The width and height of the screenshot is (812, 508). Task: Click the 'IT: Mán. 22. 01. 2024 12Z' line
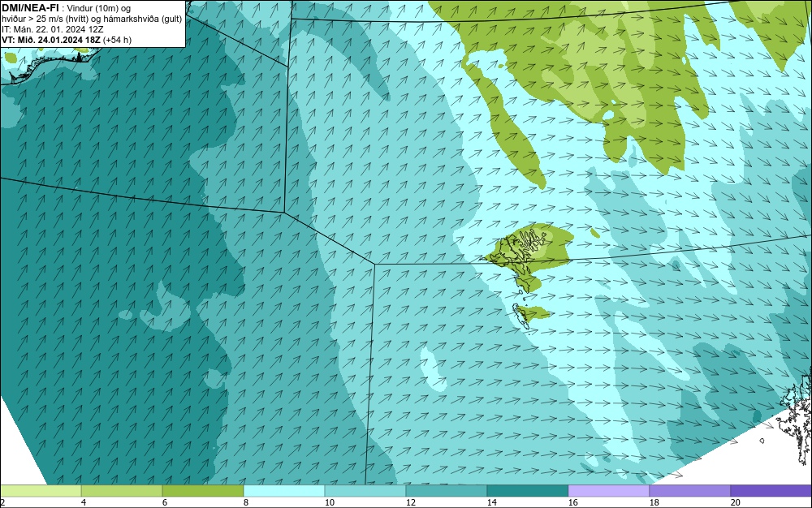52,29
